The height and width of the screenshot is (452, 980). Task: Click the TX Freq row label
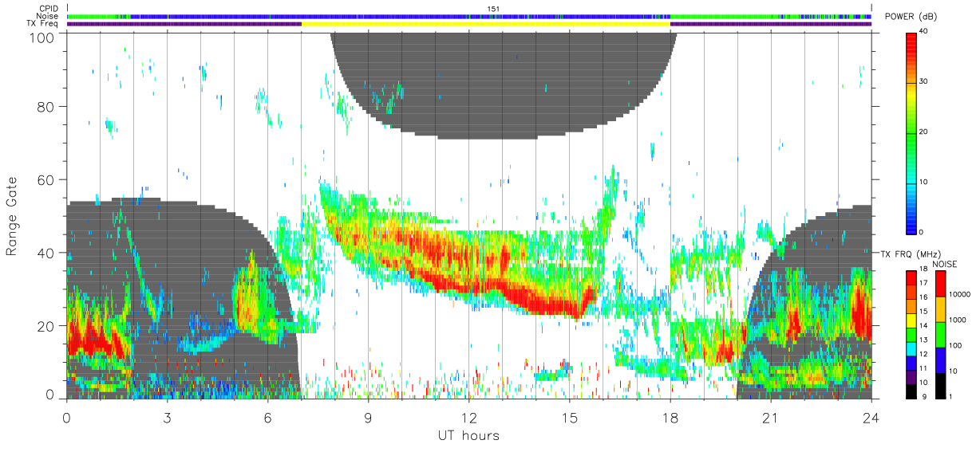(x=44, y=24)
